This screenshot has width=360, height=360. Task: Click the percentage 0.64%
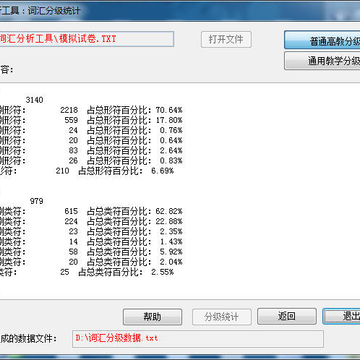click(x=171, y=140)
